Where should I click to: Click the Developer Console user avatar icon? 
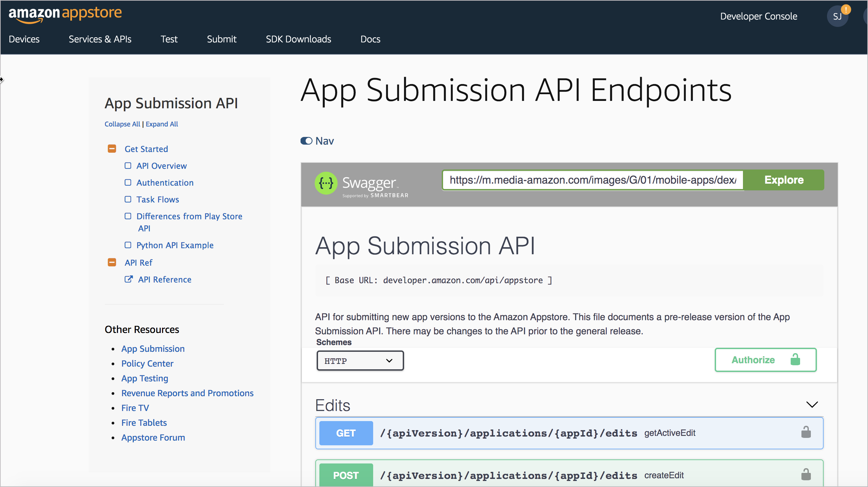tap(838, 16)
